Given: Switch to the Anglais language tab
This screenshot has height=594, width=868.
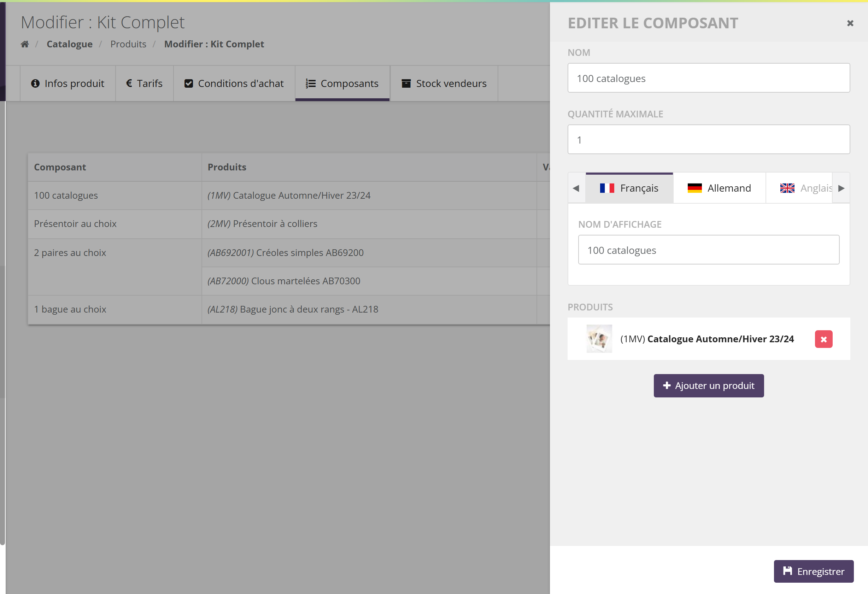Looking at the screenshot, I should click(799, 188).
